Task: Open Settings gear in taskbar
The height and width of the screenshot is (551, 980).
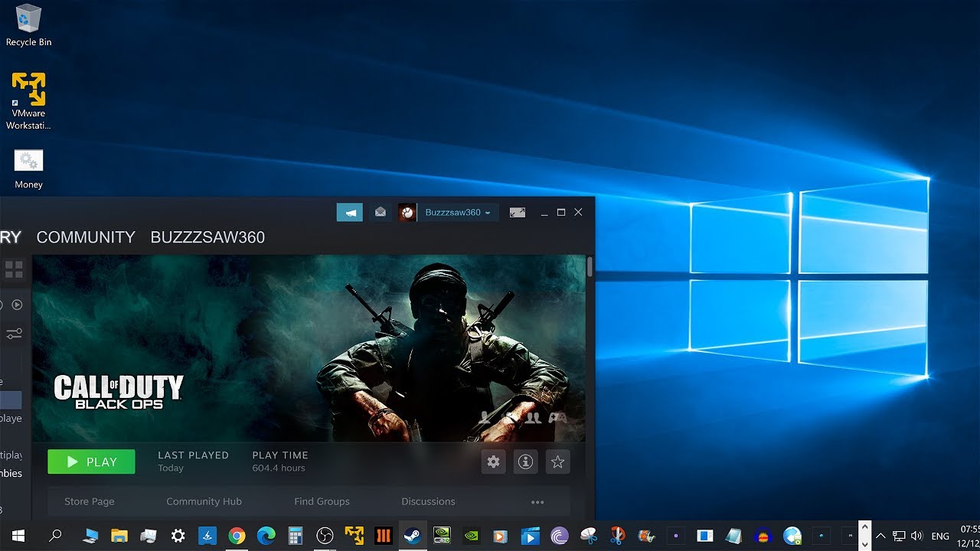Action: (178, 536)
